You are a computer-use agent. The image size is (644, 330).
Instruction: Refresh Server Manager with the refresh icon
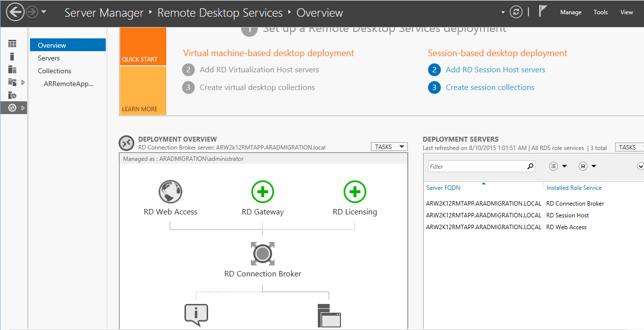click(516, 12)
